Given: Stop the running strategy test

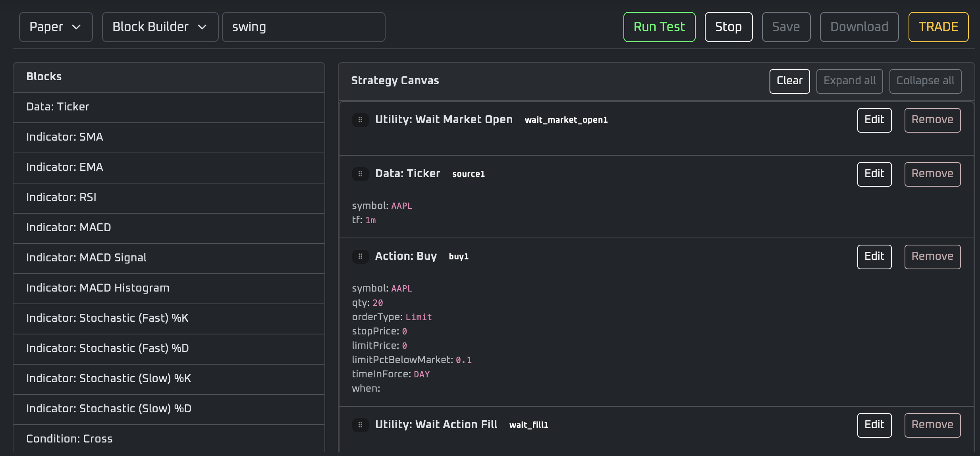Looking at the screenshot, I should click(728, 27).
